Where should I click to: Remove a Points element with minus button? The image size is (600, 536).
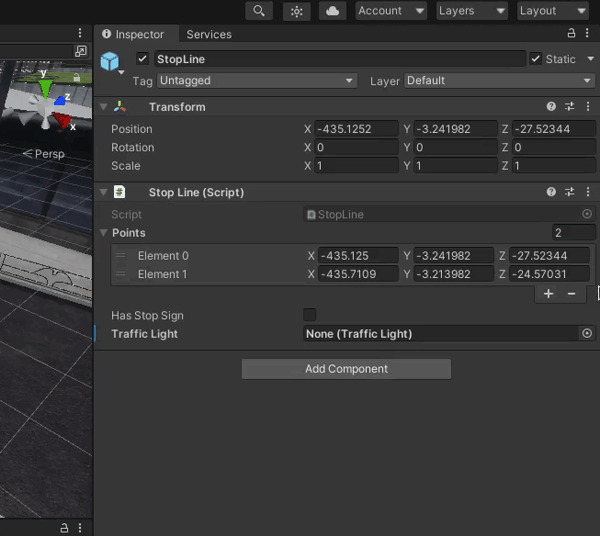[572, 294]
